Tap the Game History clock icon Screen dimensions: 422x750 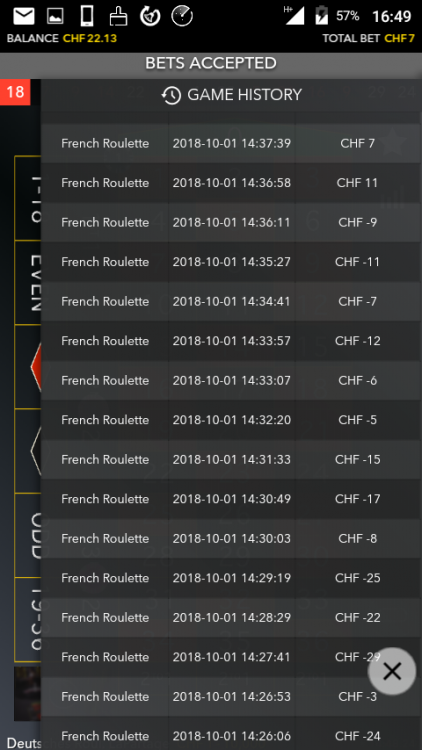point(171,95)
